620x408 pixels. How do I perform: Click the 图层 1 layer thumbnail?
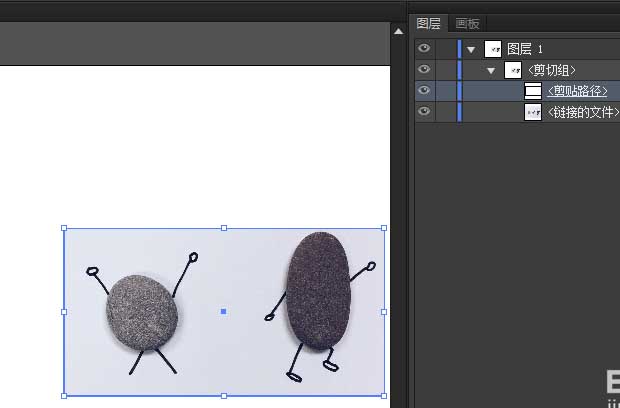coord(493,48)
